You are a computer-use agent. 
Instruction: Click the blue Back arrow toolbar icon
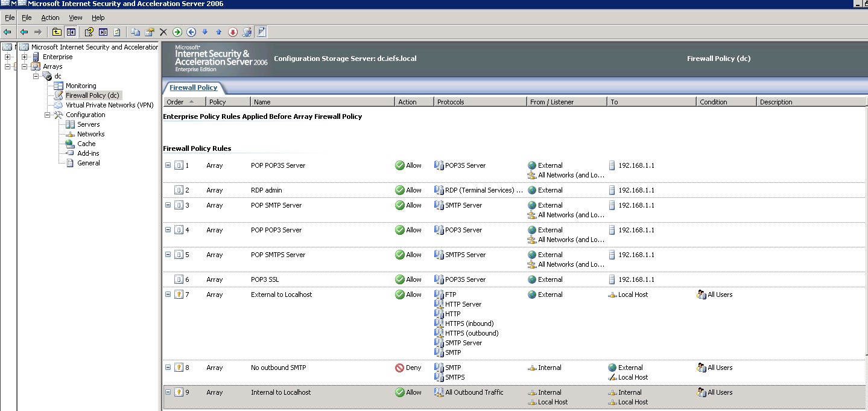point(24,32)
